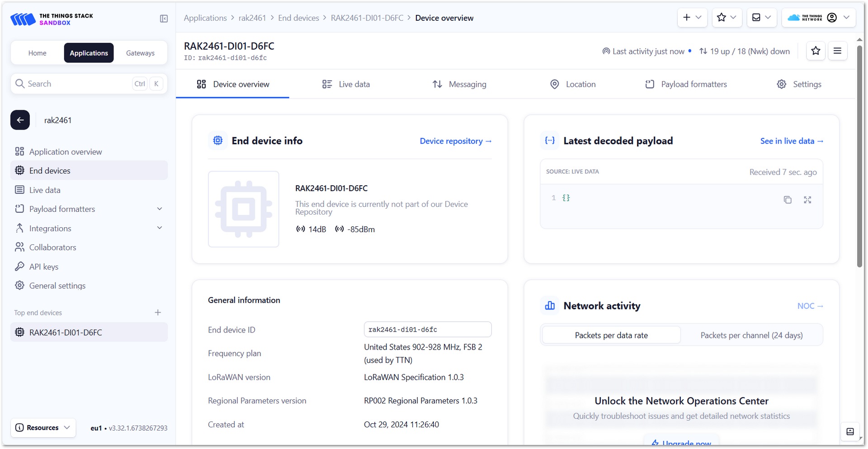Viewport: 868px width, 449px height.
Task: Select the Packets per data rate toggle
Action: [x=611, y=335]
